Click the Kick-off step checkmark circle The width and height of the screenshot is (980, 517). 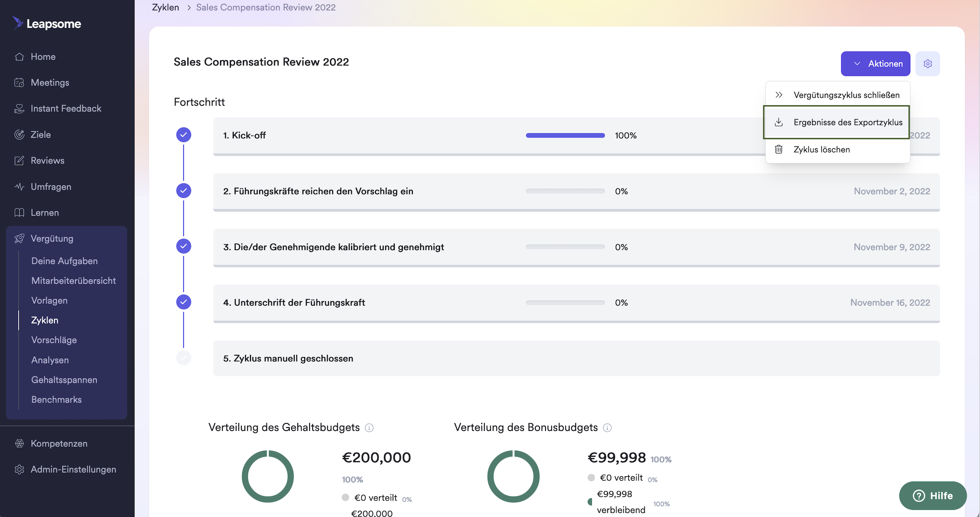tap(184, 135)
